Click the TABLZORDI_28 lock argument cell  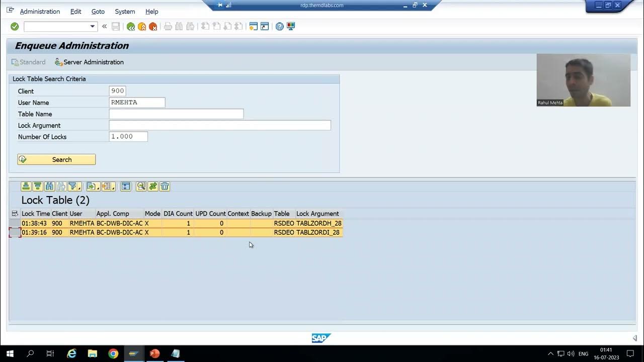coord(319,232)
